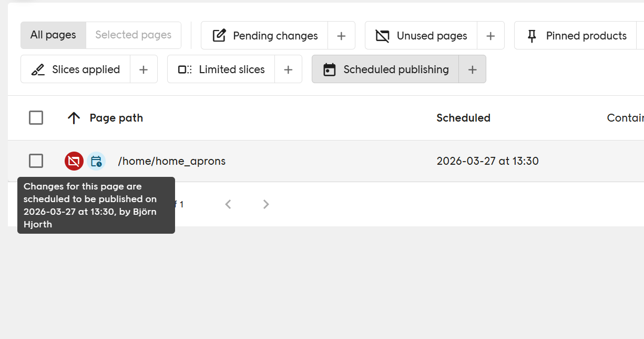Viewport: 644px width, 339px height.
Task: Click the plus next to Pending changes
Action: (x=341, y=36)
